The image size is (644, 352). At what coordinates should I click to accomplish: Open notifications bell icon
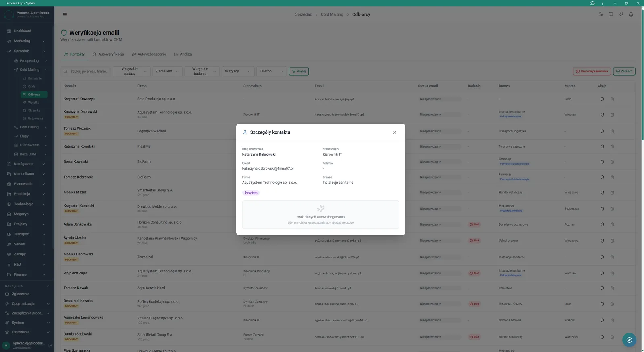631,14
